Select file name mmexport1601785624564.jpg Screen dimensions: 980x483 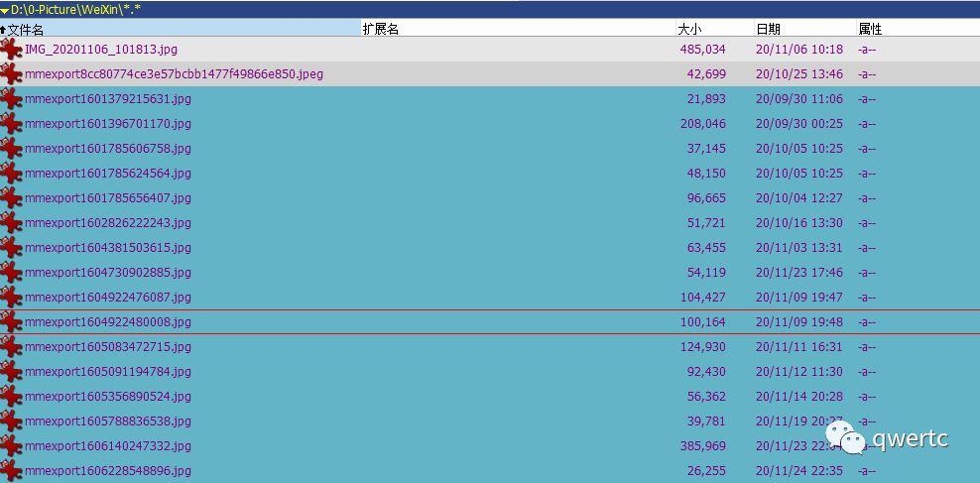coord(108,174)
